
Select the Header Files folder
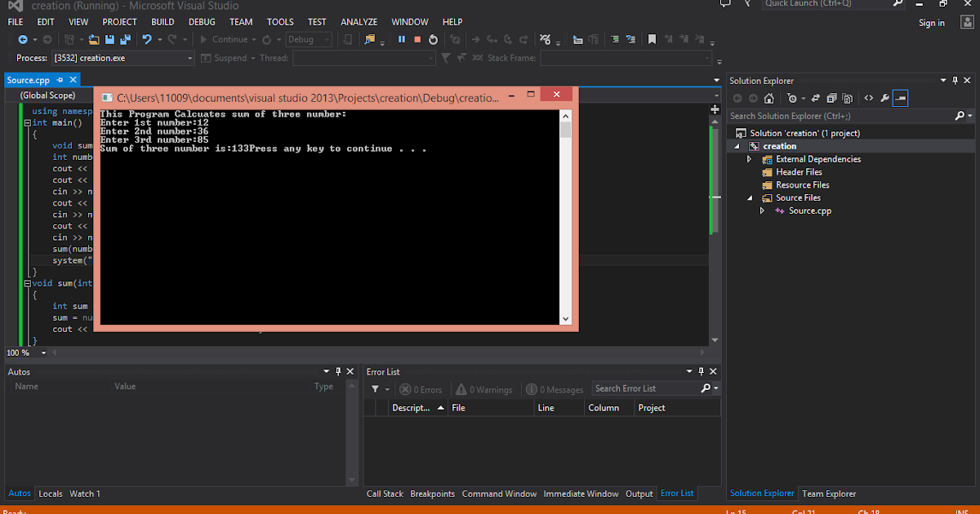coord(799,172)
